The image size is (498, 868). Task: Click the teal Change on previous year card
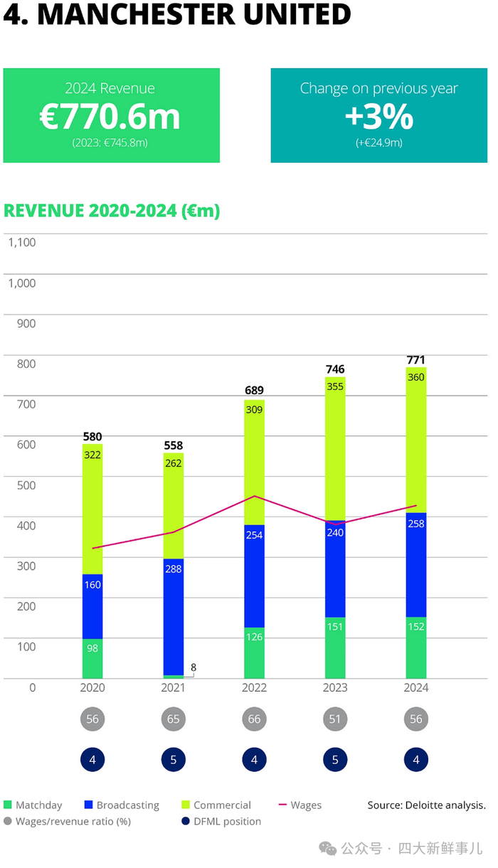(x=379, y=115)
